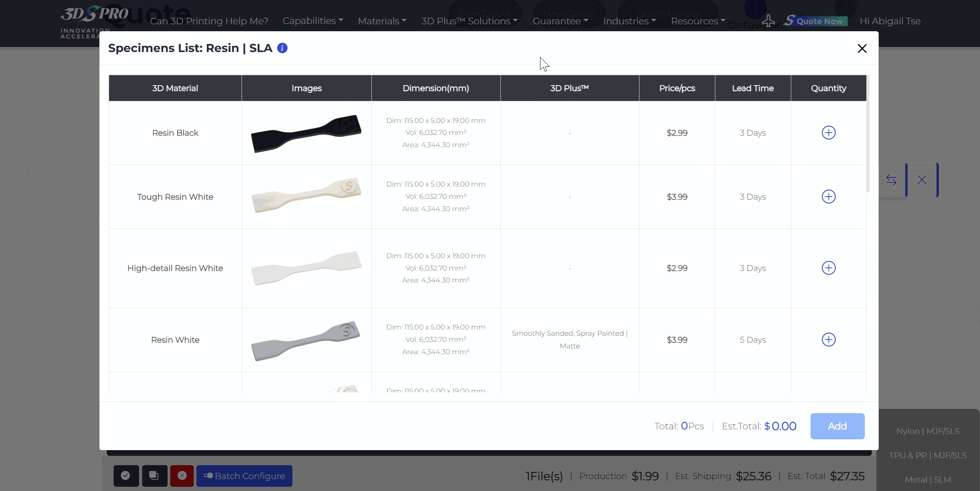Image resolution: width=980 pixels, height=491 pixels.
Task: Click the $27.35 Est. Total in bottom bar
Action: 847,476
